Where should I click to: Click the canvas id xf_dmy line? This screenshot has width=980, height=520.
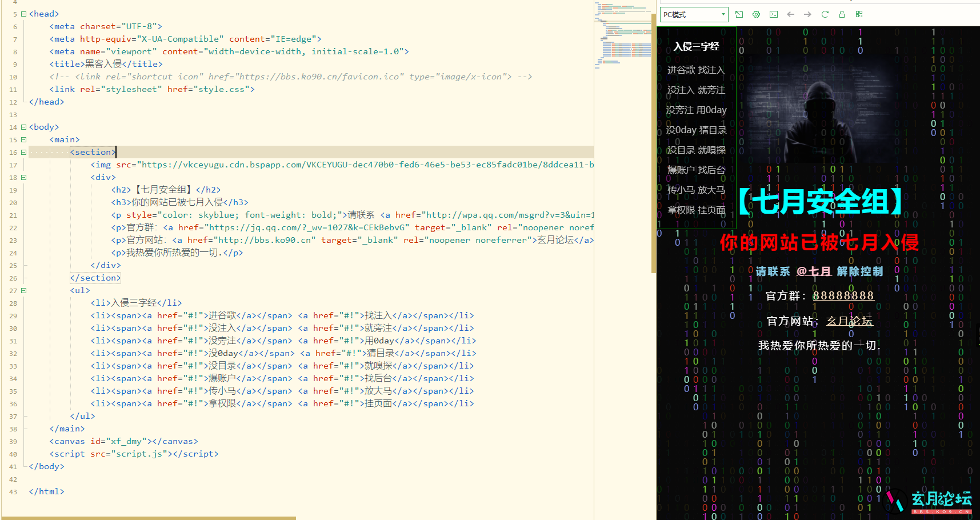124,441
